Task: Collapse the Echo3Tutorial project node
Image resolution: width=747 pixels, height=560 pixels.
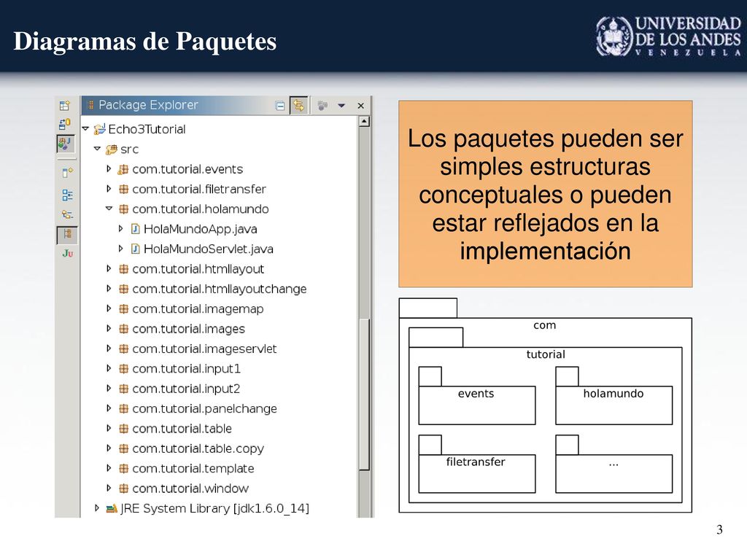Action: coord(86,128)
